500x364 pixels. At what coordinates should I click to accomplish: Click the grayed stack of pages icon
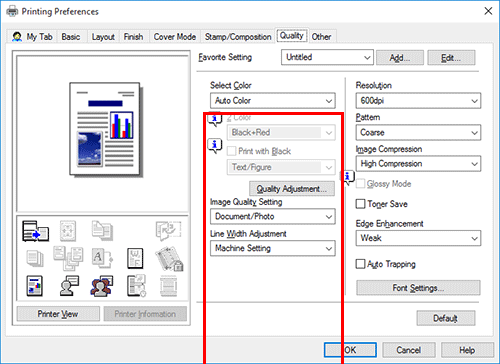35,258
